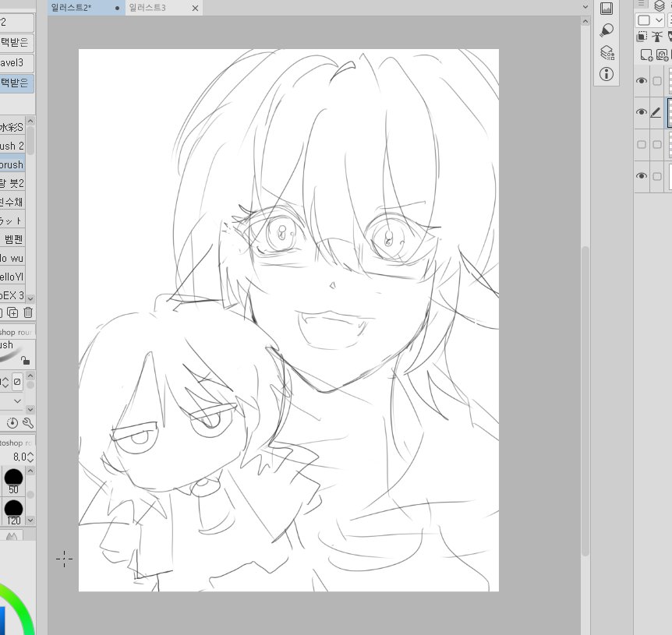672x635 pixels.
Task: Click canvas vertical scrollbar up arrow
Action: coord(585,21)
